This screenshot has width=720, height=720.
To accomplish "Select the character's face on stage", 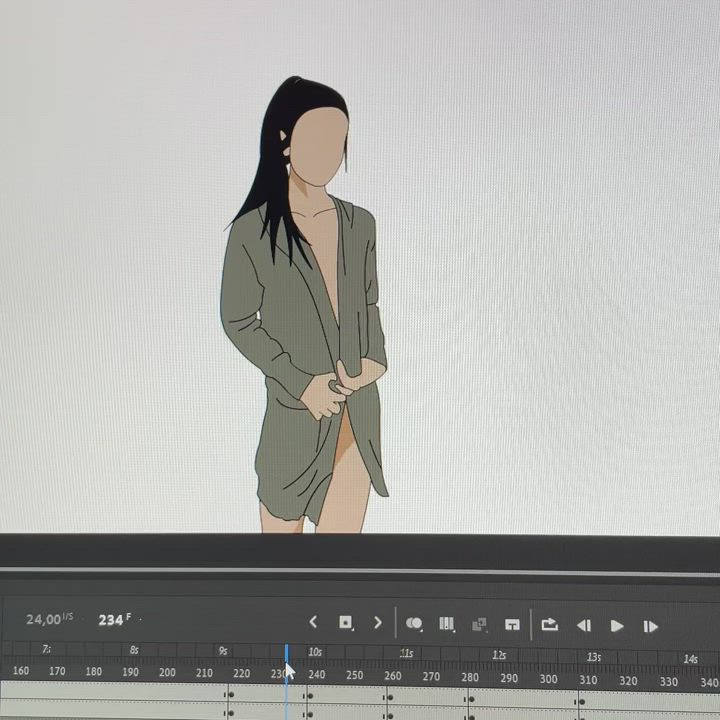I will pyautogui.click(x=318, y=147).
